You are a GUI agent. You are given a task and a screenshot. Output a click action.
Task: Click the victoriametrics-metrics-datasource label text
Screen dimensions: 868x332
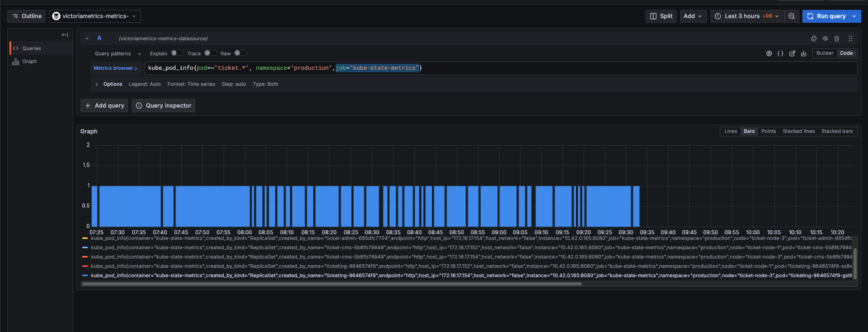coord(163,39)
